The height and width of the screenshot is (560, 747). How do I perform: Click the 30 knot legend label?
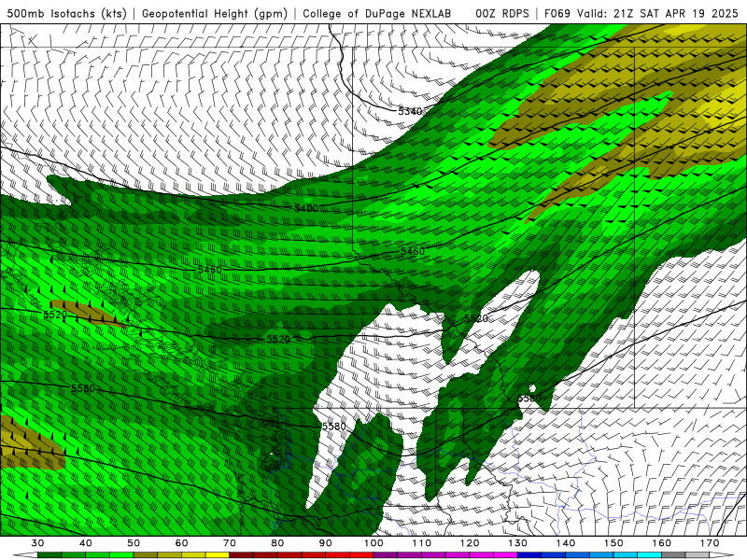point(37,543)
